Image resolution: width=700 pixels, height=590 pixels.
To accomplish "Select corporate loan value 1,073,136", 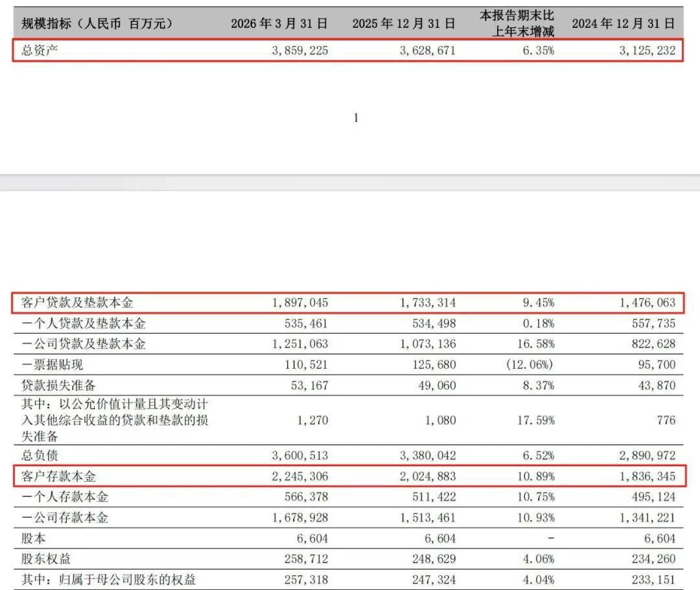I will (x=428, y=344).
